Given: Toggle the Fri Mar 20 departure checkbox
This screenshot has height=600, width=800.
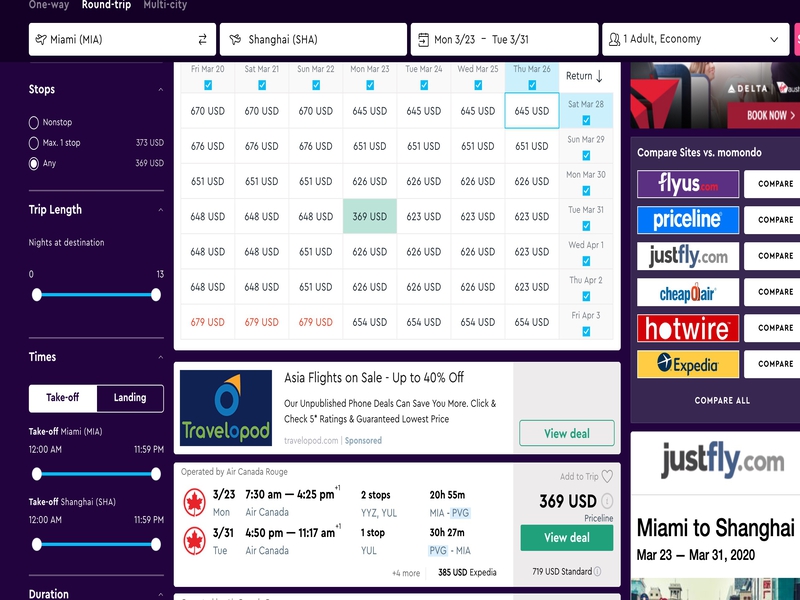Looking at the screenshot, I should pyautogui.click(x=208, y=85).
